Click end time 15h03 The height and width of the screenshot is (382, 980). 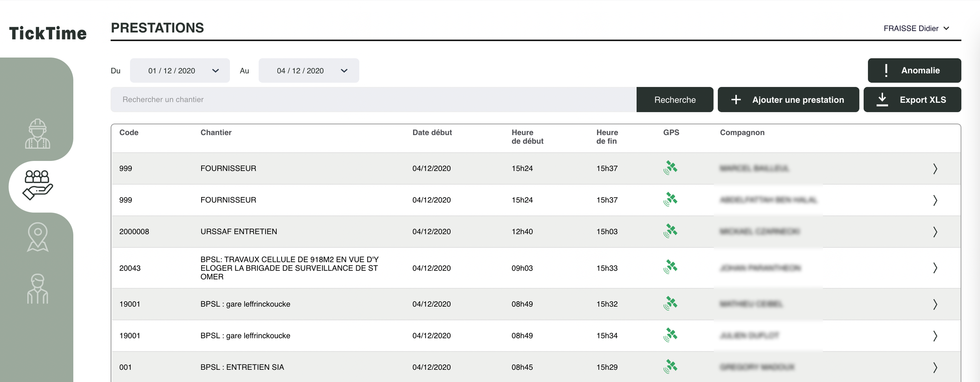[607, 231]
